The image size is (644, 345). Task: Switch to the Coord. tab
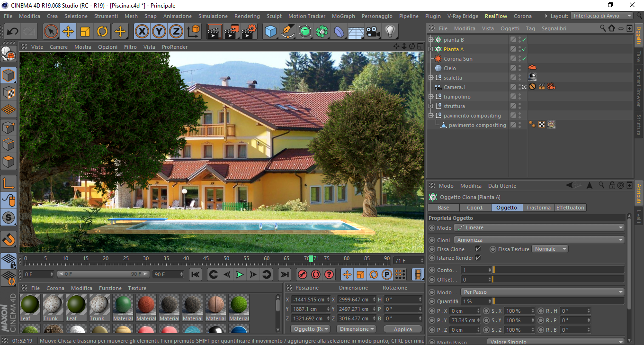[x=475, y=208]
